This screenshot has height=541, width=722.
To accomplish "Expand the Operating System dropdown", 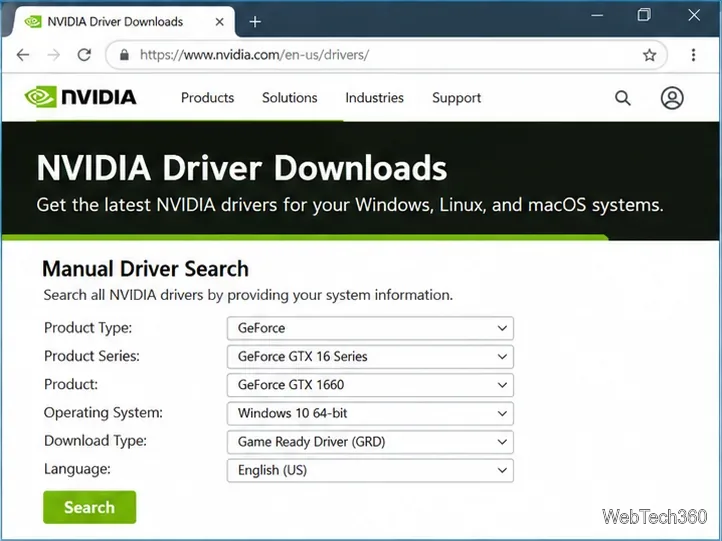I will [x=370, y=413].
